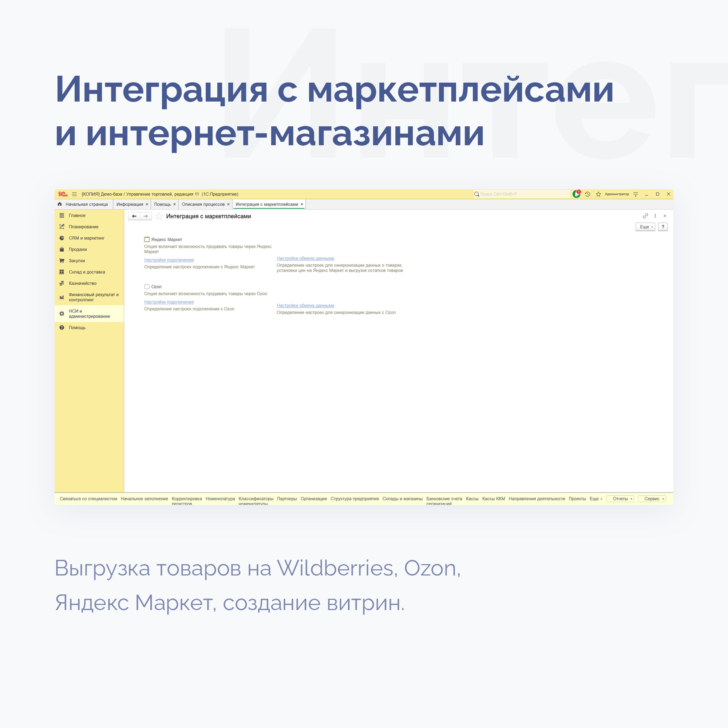This screenshot has height=728, width=728.
Task: Open Настройки подключения for Яндекс Маркет
Action: click(x=169, y=260)
